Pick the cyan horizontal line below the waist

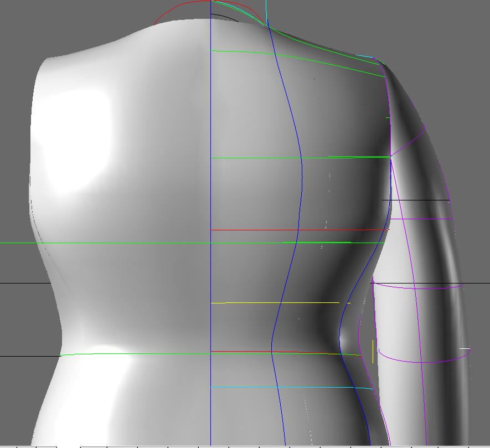click(292, 388)
